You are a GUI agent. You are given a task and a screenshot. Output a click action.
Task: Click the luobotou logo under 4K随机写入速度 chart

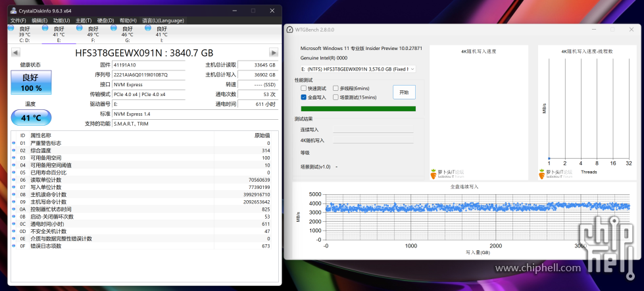[x=447, y=174]
